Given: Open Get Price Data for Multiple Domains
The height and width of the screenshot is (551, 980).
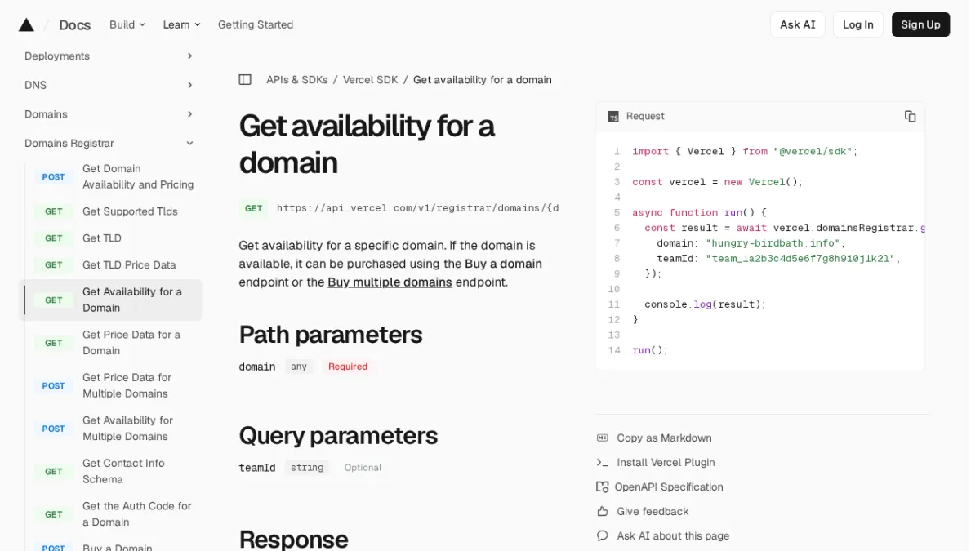Looking at the screenshot, I should (127, 386).
